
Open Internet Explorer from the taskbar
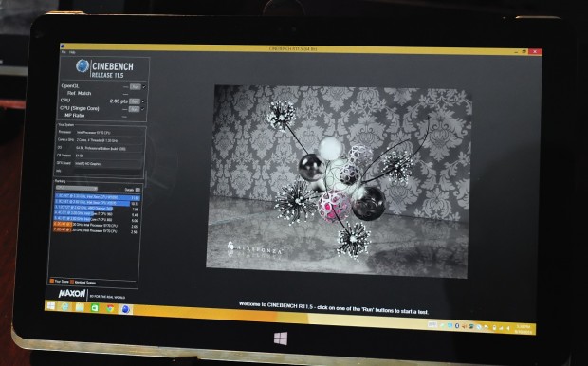pos(65,306)
